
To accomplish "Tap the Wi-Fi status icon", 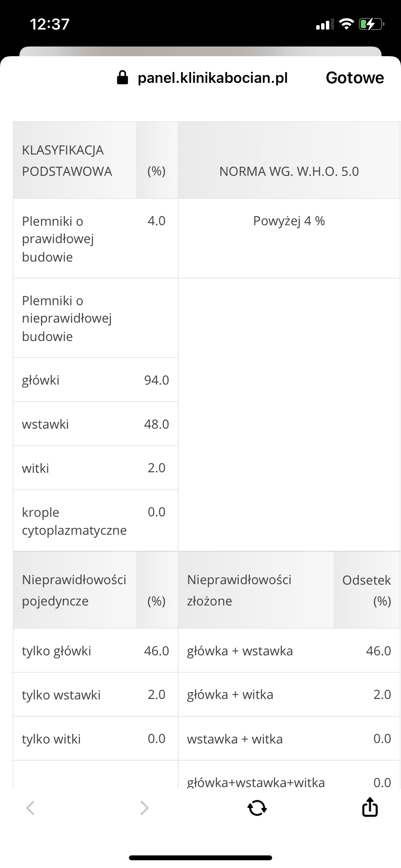I will [x=346, y=24].
